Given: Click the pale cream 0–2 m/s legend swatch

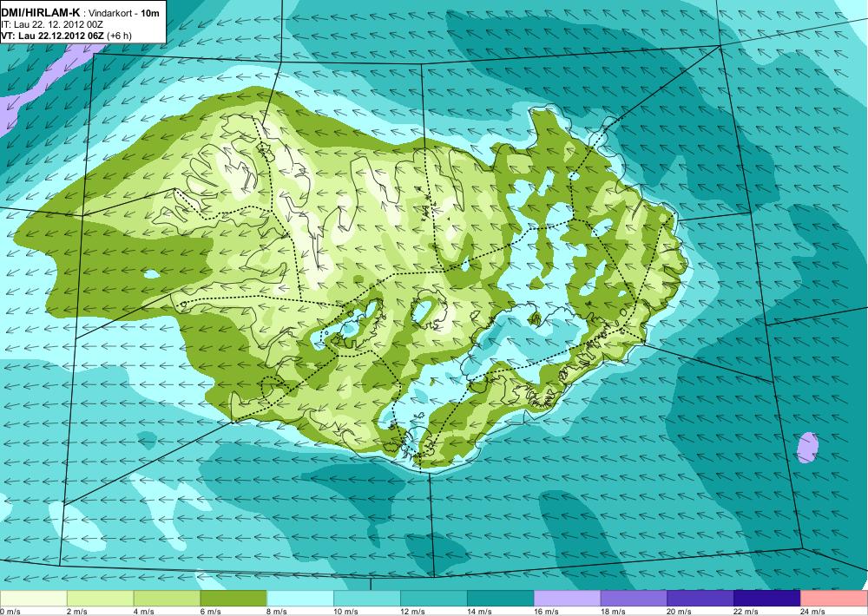Looking at the screenshot, I should point(33,599).
